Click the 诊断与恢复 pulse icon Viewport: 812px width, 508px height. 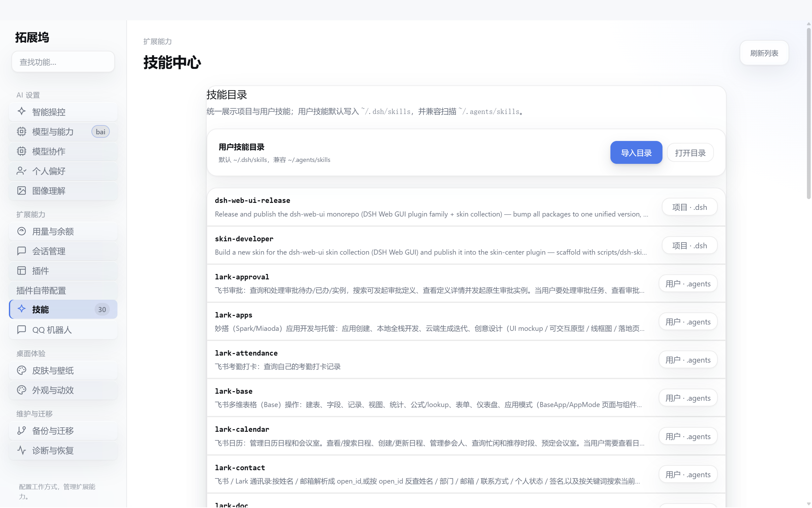point(22,450)
